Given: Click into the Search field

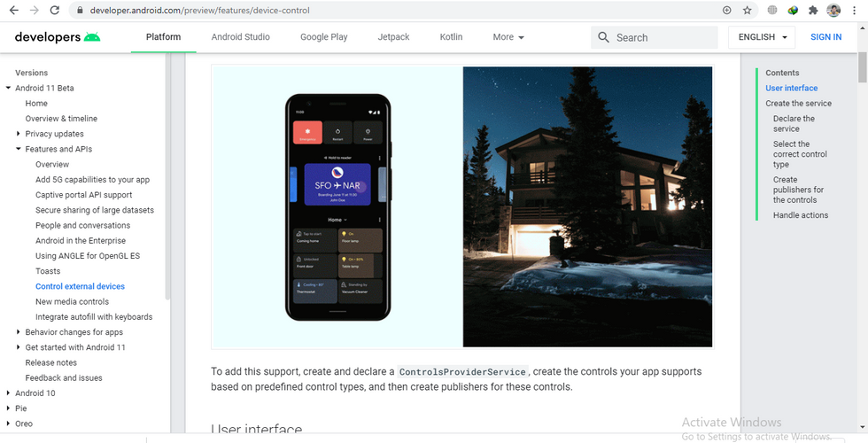Looking at the screenshot, I should (655, 37).
